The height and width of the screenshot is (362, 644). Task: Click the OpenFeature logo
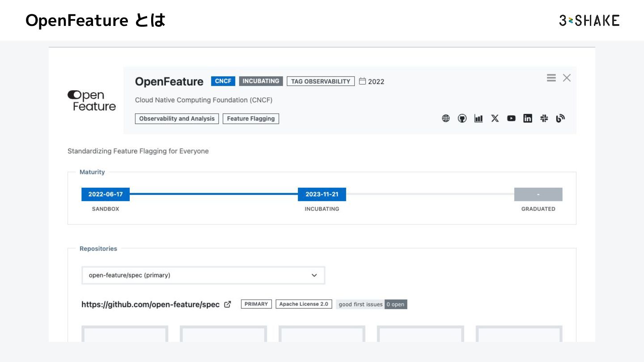coord(92,101)
